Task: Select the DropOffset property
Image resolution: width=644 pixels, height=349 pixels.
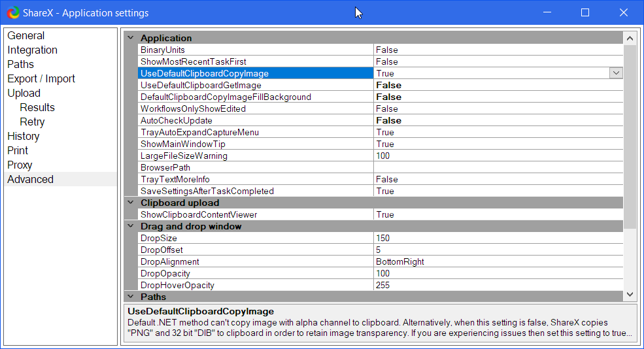Action: (256, 250)
